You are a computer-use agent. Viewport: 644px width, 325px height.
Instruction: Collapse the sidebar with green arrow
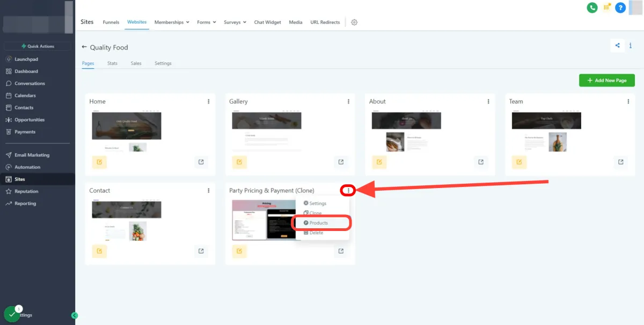(75, 315)
